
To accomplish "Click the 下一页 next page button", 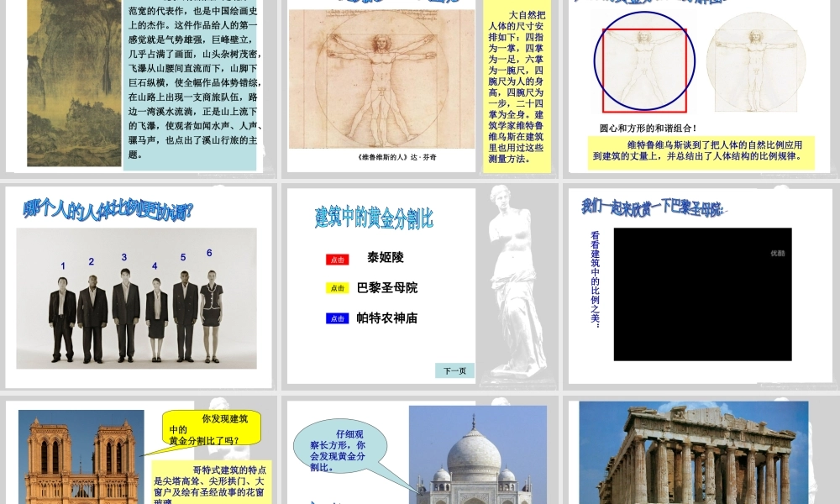I will (x=454, y=370).
